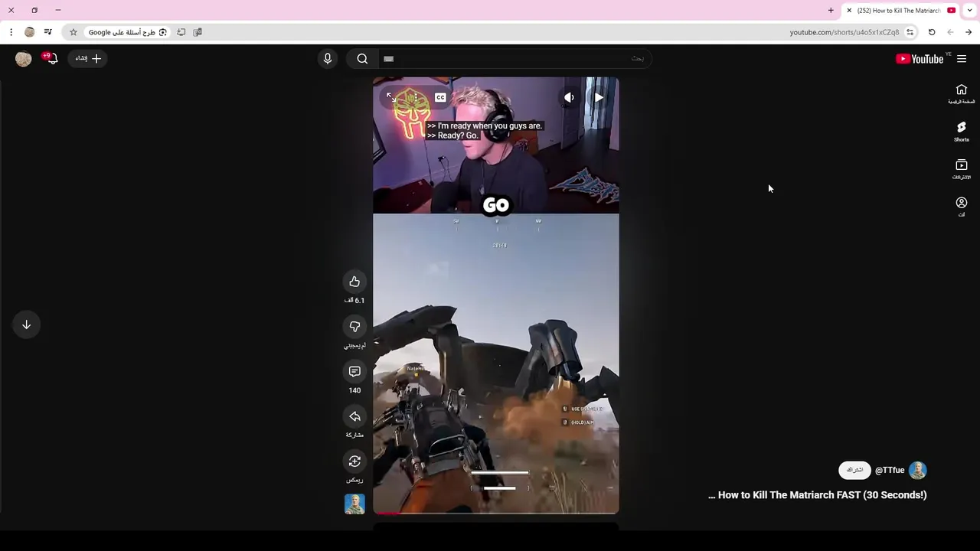This screenshot has height=551, width=980.
Task: Search with voice microphone icon
Action: tap(328, 59)
